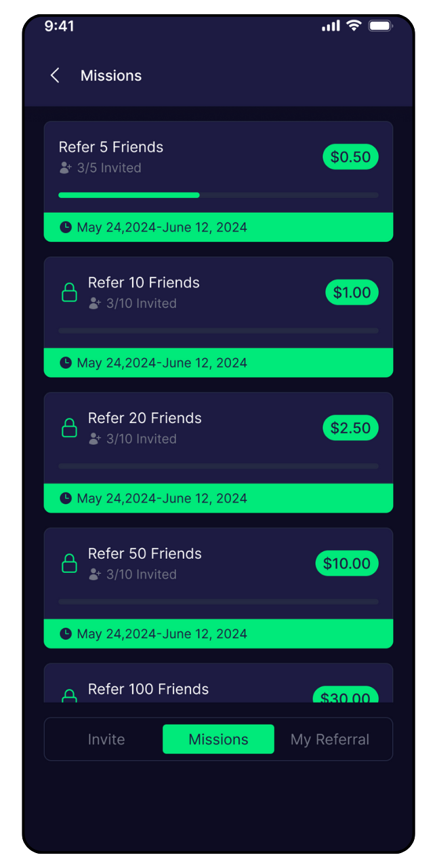Viewport: 437px width, 868px height.
Task: Tap the $0.50 reward badge
Action: click(350, 157)
